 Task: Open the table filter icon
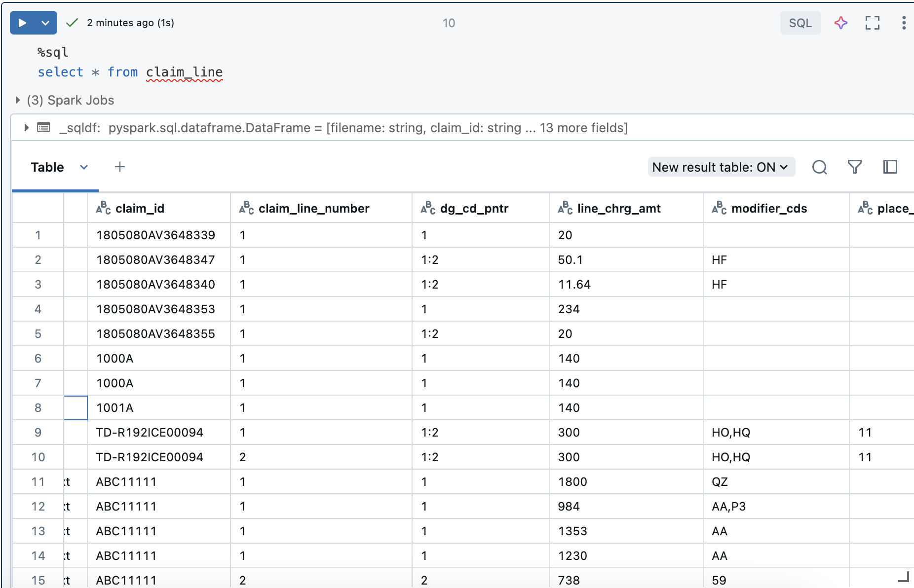855,167
